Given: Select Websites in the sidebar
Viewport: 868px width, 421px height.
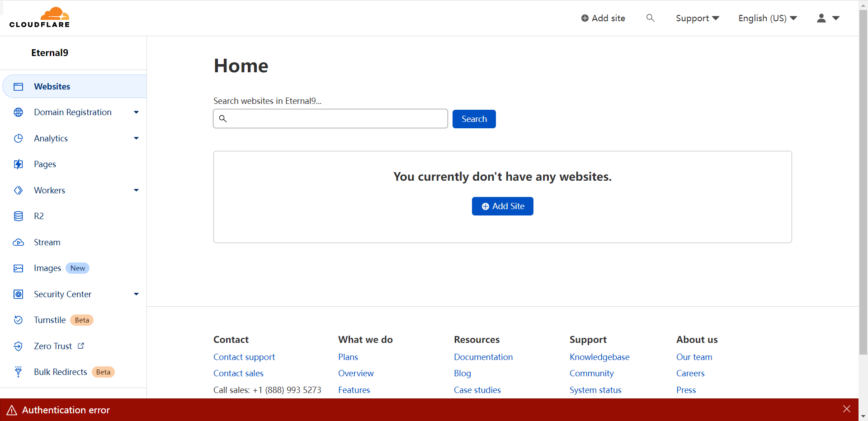Looking at the screenshot, I should click(75, 87).
